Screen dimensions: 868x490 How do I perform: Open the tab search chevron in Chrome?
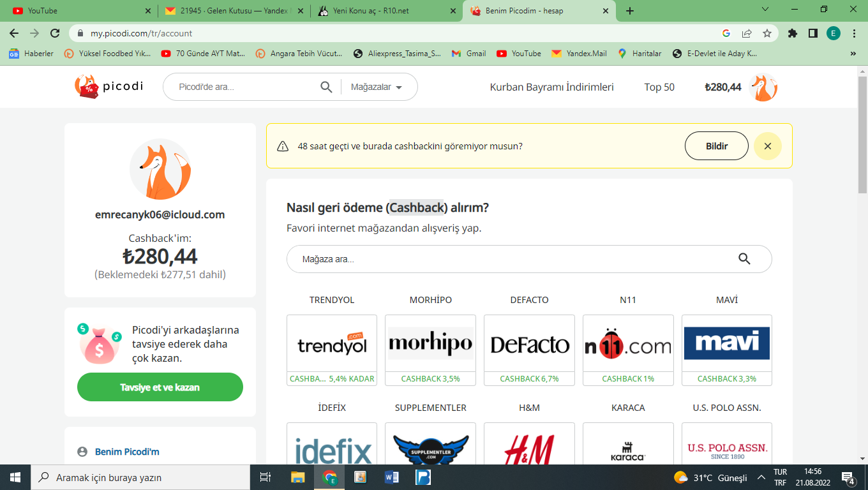[766, 10]
